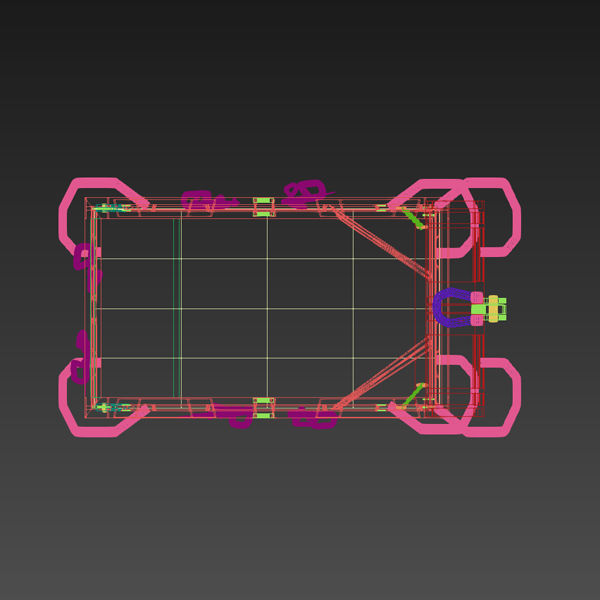
Task: Select the lower diagonal red brace beam
Action: point(381,375)
